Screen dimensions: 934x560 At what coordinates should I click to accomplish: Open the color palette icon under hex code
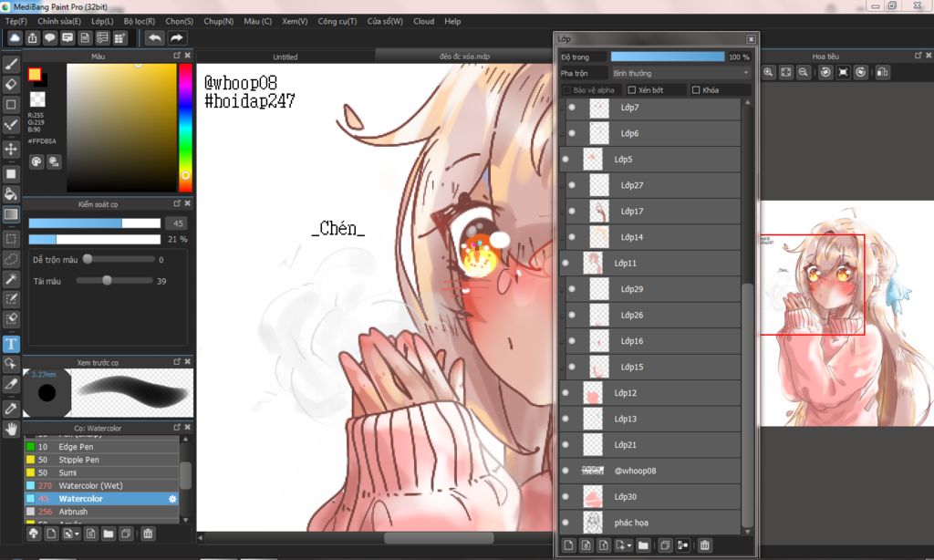tap(36, 161)
